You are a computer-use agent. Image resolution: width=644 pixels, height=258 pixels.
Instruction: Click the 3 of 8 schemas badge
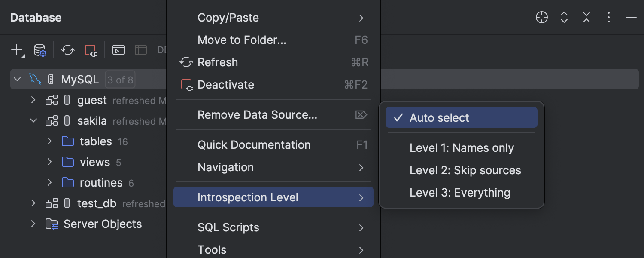click(120, 80)
